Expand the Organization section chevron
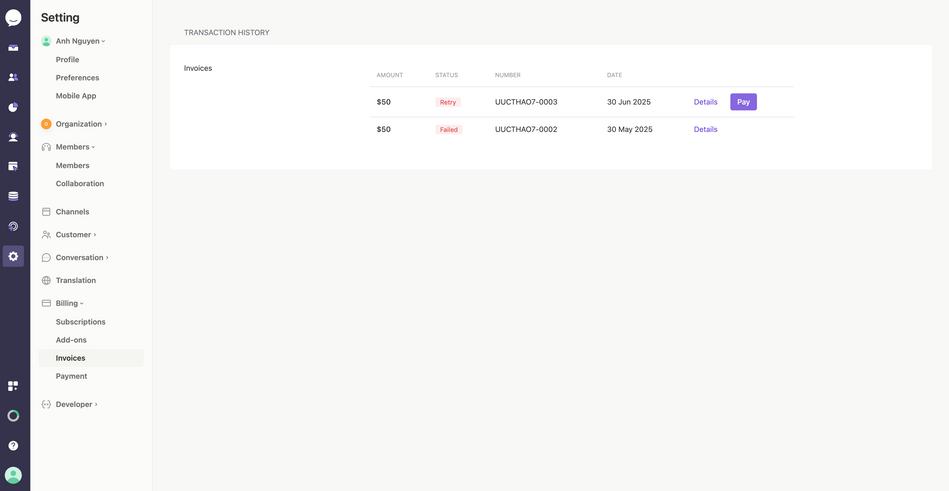The width and height of the screenshot is (949, 491). click(106, 124)
